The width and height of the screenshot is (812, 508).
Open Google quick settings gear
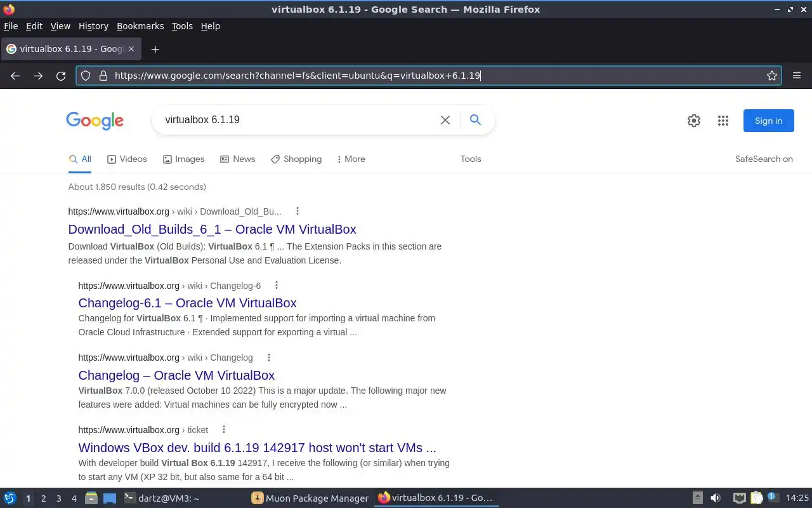pyautogui.click(x=694, y=121)
